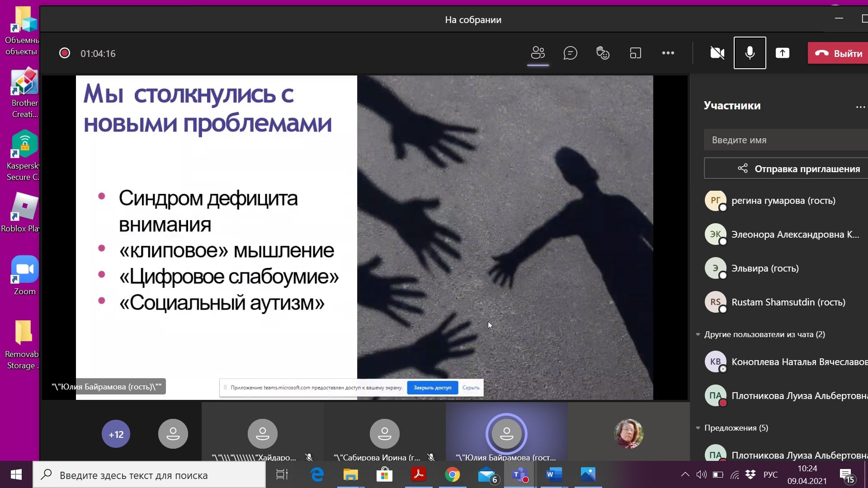Open the volume control in the tray
Screen dimensions: 868x488
701,475
